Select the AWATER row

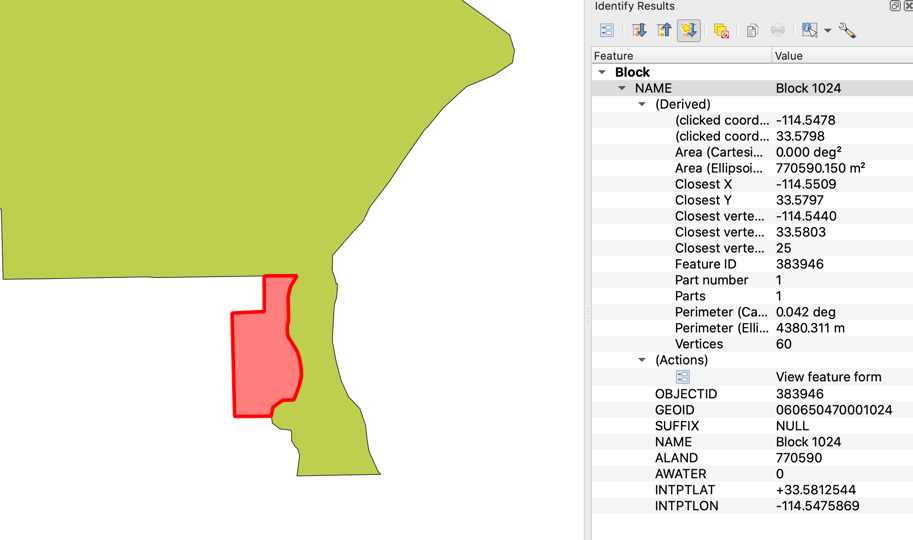[x=752, y=474]
